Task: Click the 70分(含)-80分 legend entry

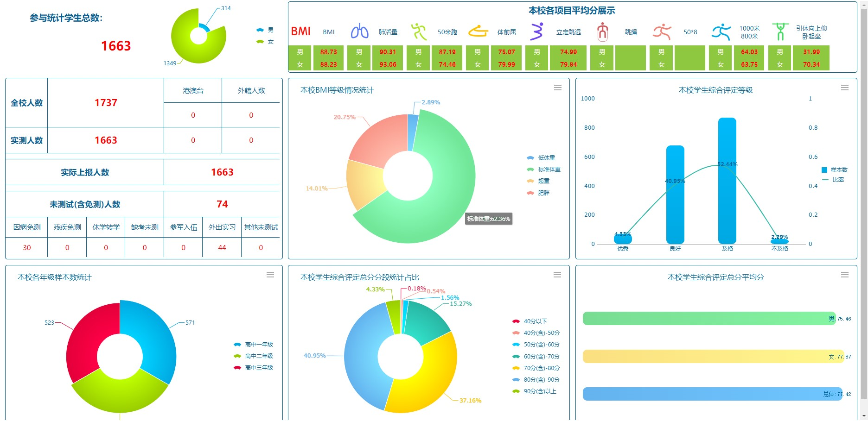Action: pyautogui.click(x=536, y=368)
